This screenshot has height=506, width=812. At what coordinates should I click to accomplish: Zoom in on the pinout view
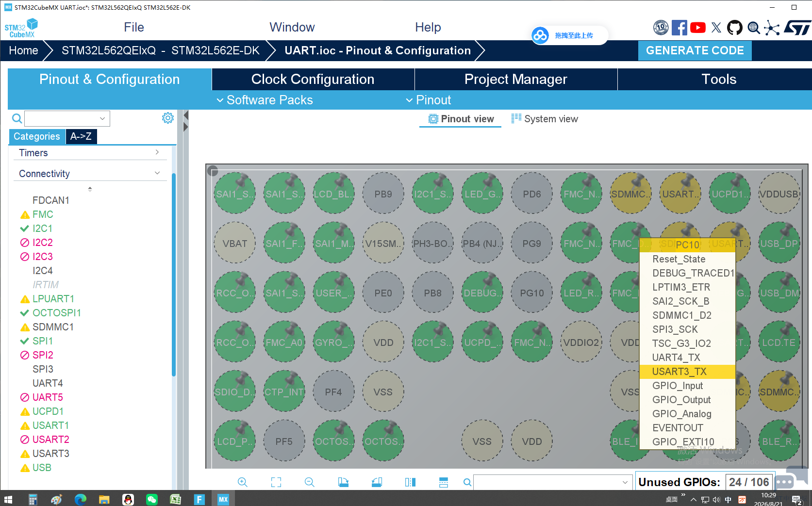[243, 482]
